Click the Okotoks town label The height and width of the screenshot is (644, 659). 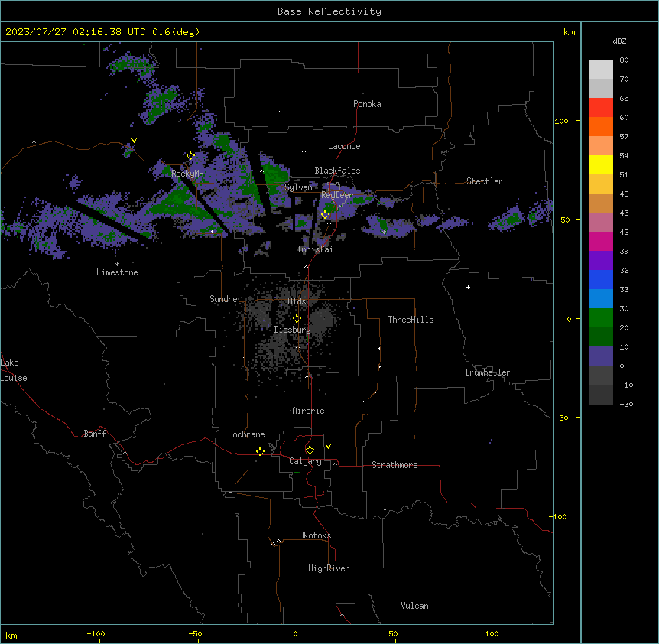coord(315,535)
